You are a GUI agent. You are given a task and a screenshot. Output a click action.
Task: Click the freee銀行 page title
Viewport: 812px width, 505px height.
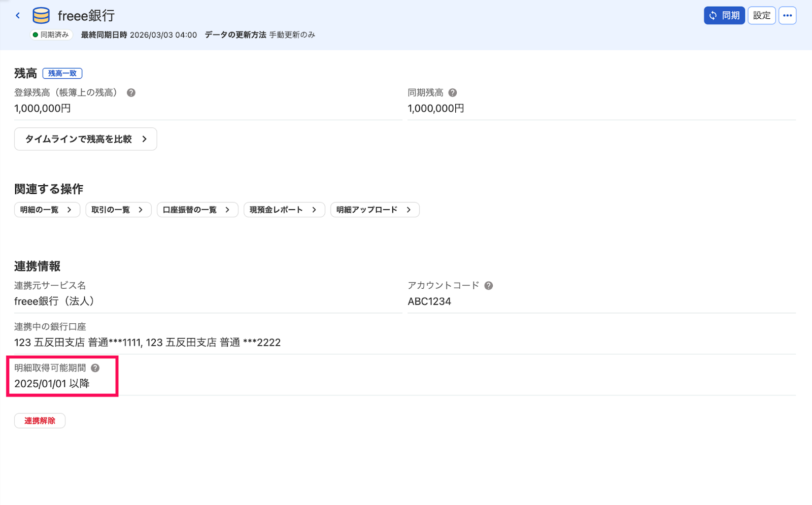[x=86, y=16]
